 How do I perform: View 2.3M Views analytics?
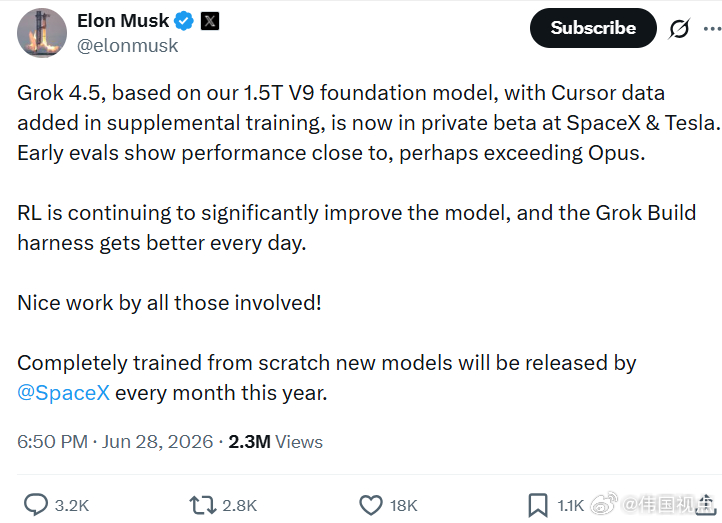(x=275, y=442)
